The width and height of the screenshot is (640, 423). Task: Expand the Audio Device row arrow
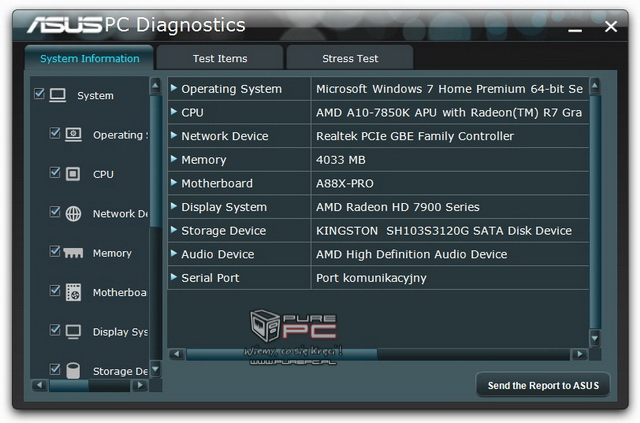click(174, 254)
